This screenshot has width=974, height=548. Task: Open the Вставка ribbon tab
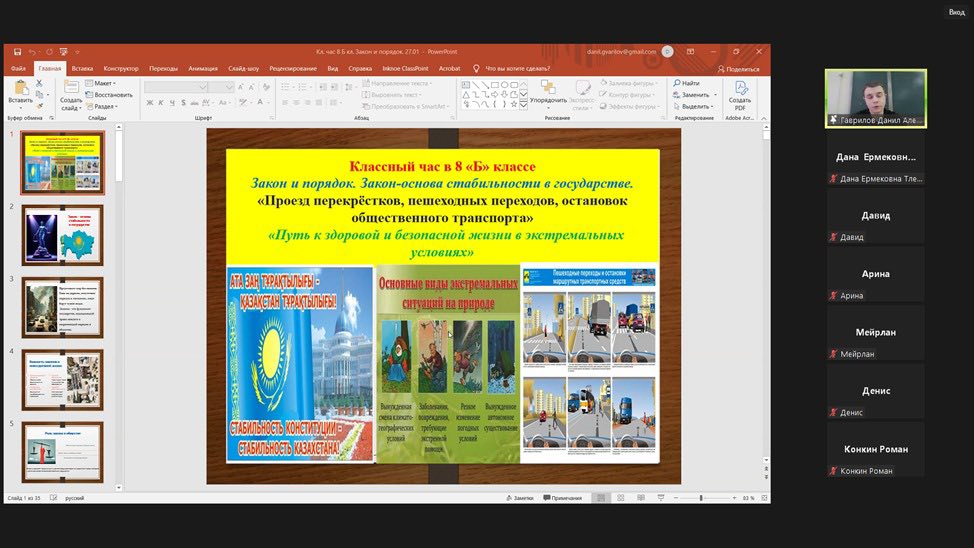(82, 68)
